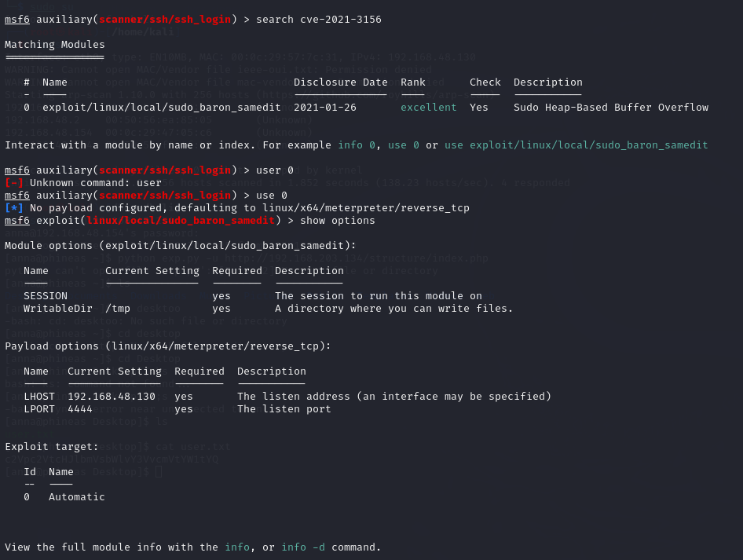This screenshot has height=560, width=743.
Task: Select the 'Exploit target:' heading
Action: (x=52, y=447)
